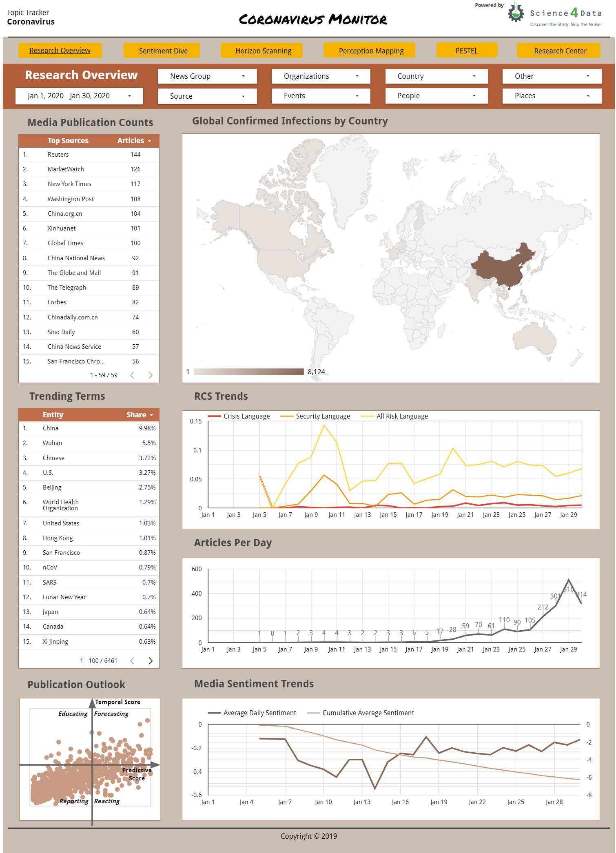Sort Top Sources by Articles column arrow

coord(150,141)
